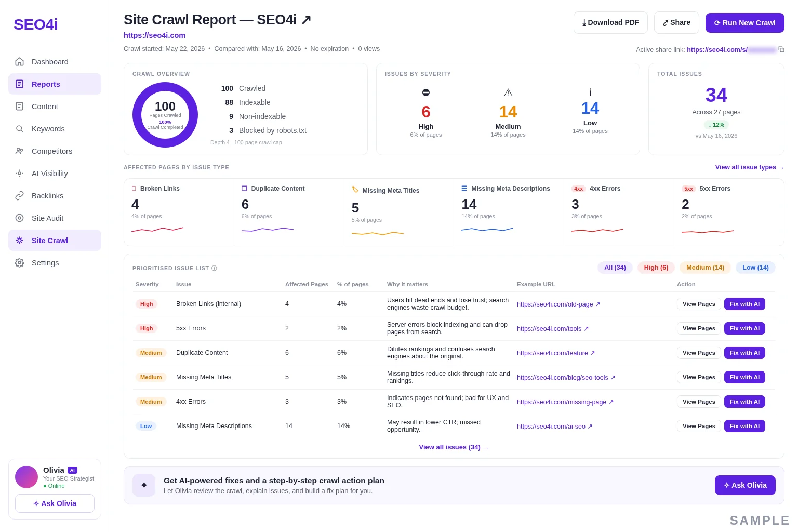Filter issue list by Medium (14)

coord(705,268)
